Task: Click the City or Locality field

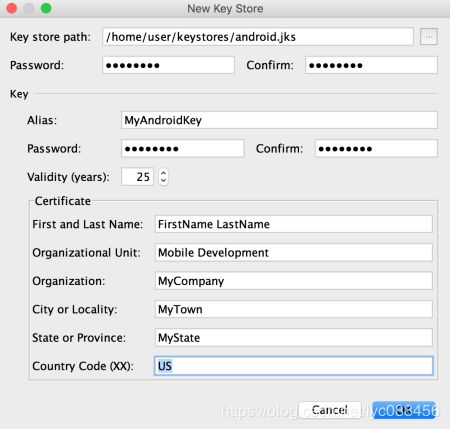Action: pyautogui.click(x=294, y=309)
